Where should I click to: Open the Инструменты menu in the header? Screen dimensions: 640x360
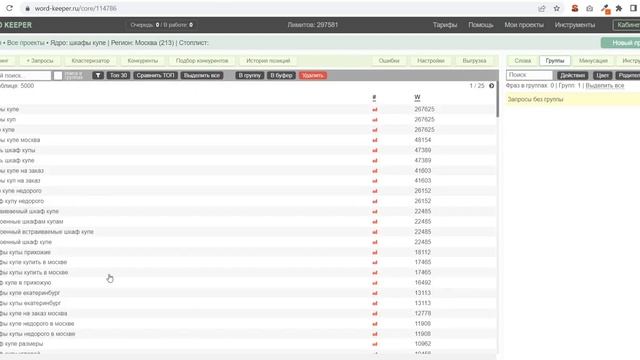tap(575, 25)
